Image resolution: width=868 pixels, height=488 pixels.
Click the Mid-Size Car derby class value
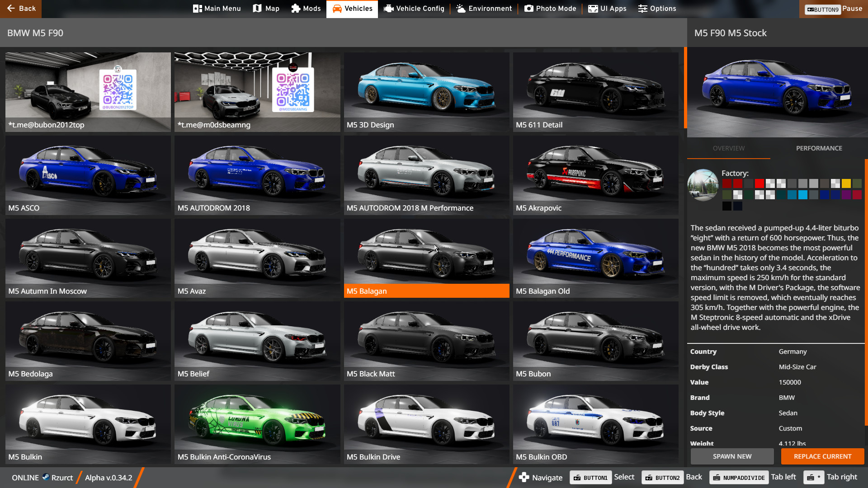tap(797, 367)
